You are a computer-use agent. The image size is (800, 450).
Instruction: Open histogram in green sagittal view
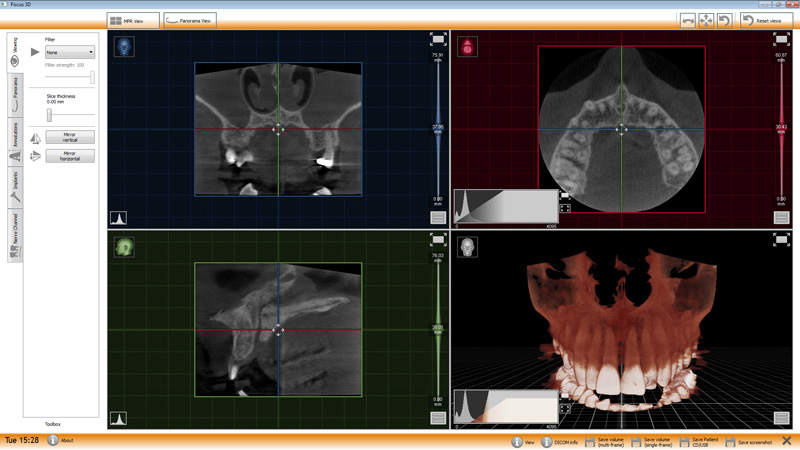(118, 418)
